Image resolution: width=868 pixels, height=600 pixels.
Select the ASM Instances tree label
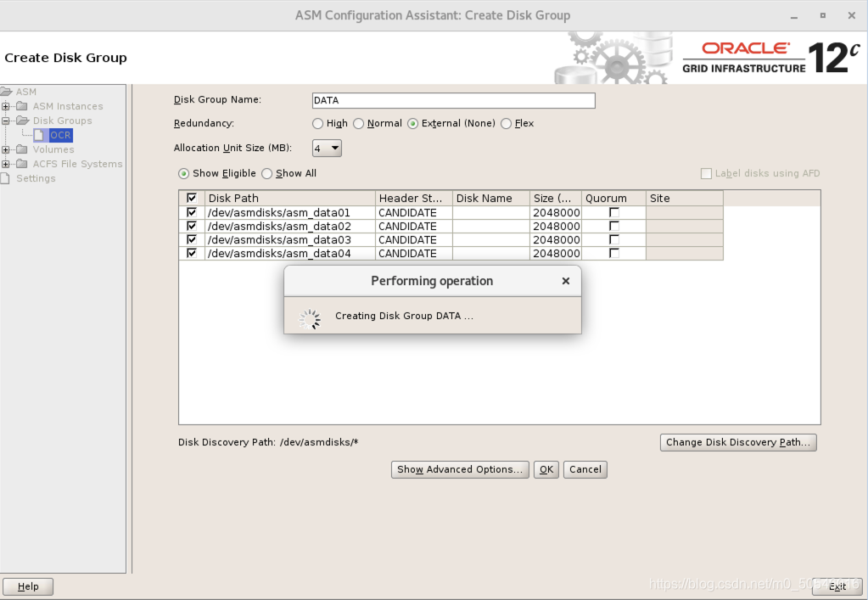click(x=68, y=106)
